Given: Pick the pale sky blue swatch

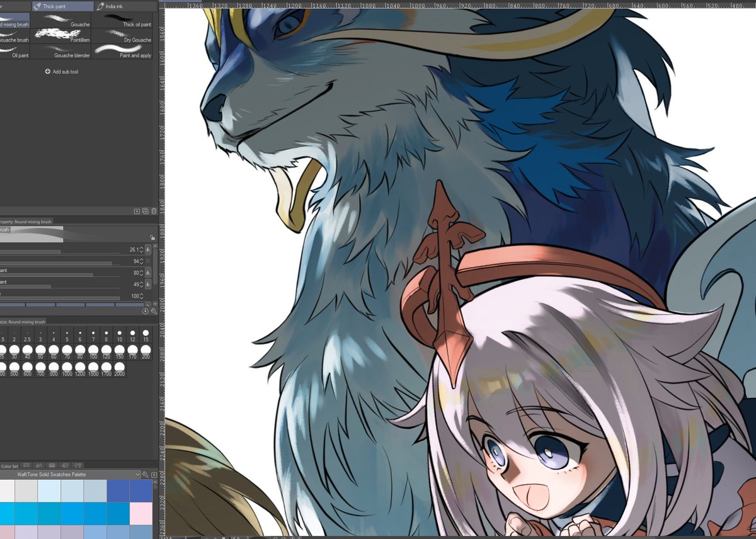Looking at the screenshot, I should click(x=49, y=491).
